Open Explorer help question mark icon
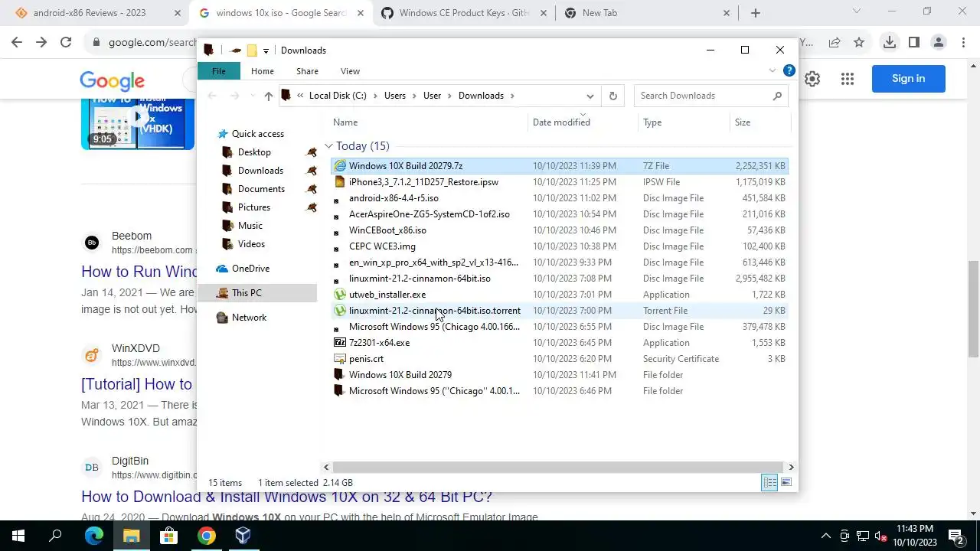Screen dimensions: 980x551 789,71
